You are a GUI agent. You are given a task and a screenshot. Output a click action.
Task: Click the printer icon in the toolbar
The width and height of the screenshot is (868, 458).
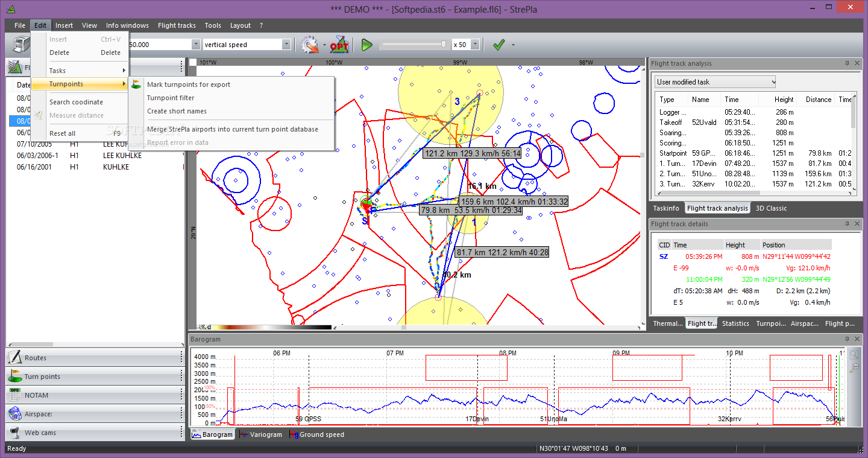20,45
